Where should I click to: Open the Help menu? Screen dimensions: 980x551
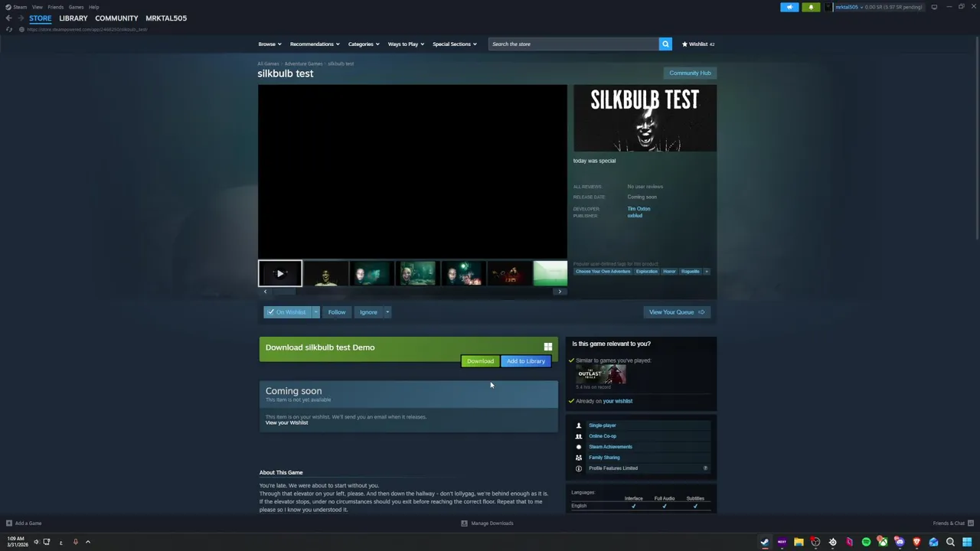click(x=93, y=7)
